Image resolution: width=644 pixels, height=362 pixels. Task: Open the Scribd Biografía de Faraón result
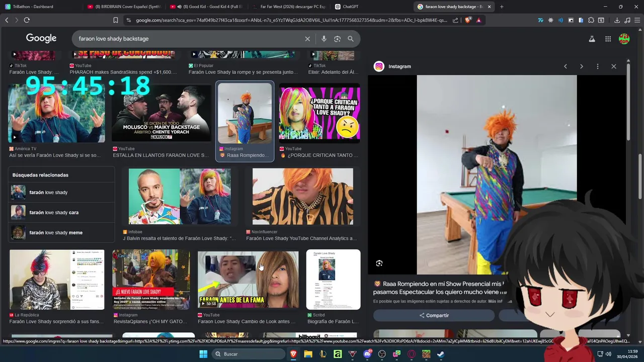pyautogui.click(x=333, y=280)
